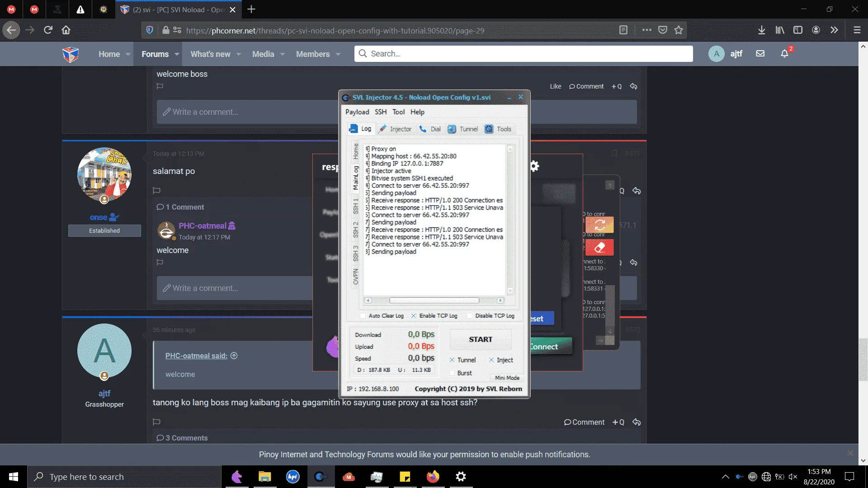The image size is (868, 488).
Task: Toggle Enable TCP Log checkbox
Action: point(414,316)
